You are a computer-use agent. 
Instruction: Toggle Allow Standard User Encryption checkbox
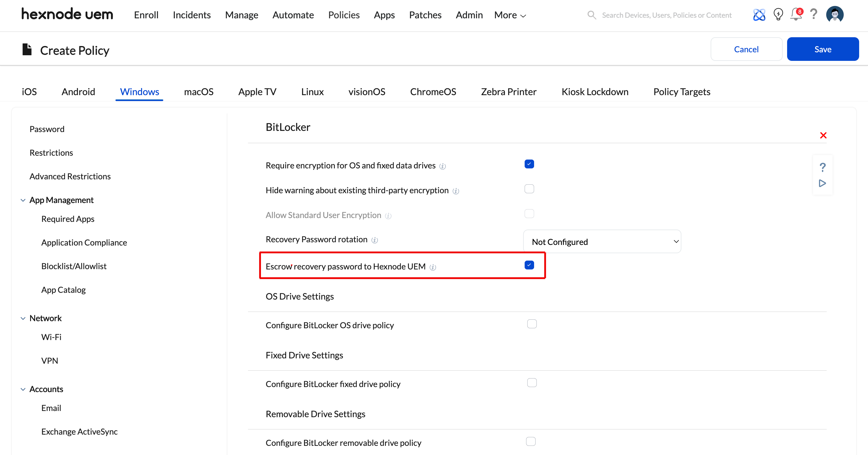click(529, 214)
